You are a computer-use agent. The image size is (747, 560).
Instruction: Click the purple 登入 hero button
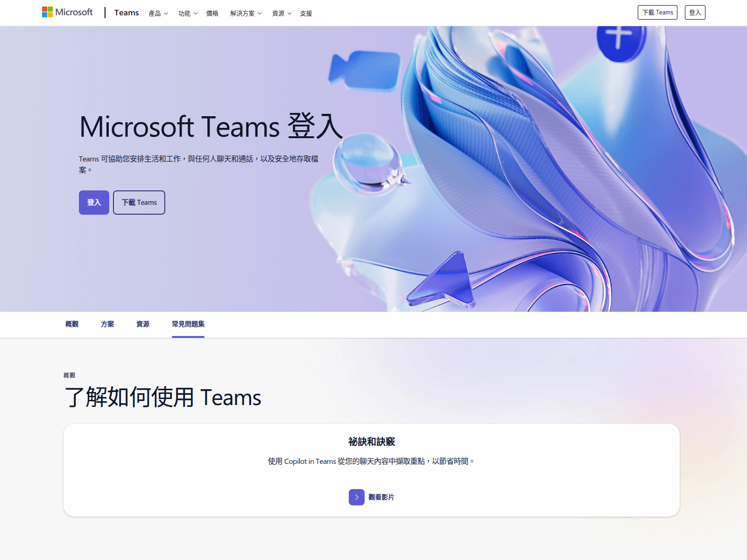[94, 203]
